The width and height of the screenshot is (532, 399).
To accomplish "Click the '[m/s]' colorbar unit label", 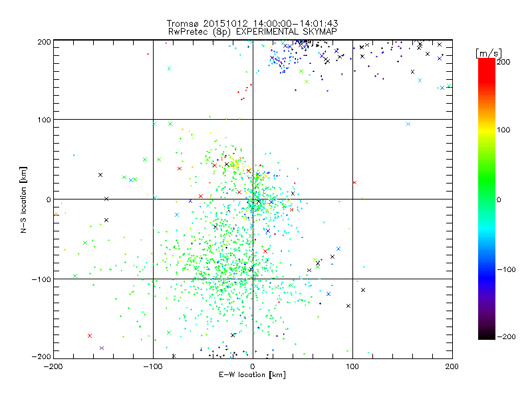I will pyautogui.click(x=489, y=53).
